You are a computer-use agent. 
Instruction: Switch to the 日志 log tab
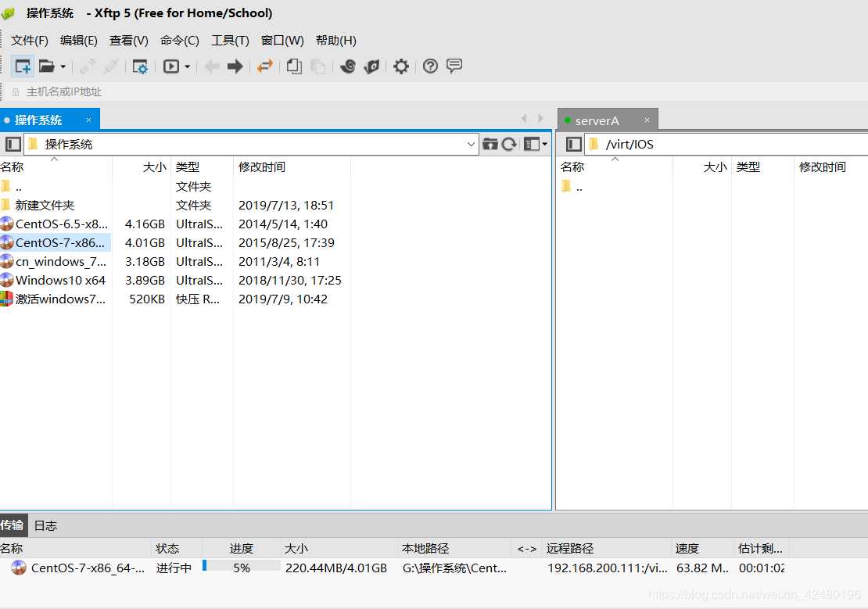45,525
